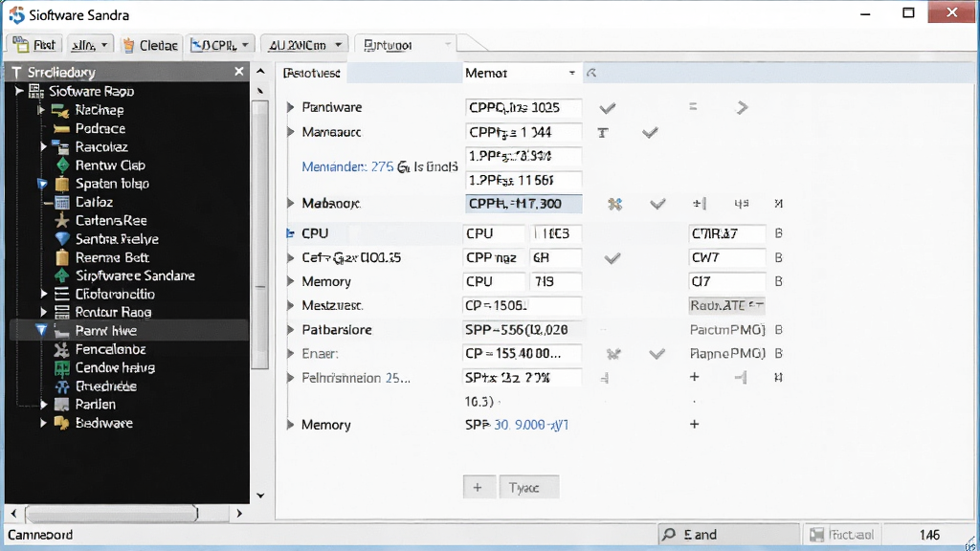
Task: Select the green arrow icon beside Sipfwaree Sandare
Action: pyautogui.click(x=62, y=275)
